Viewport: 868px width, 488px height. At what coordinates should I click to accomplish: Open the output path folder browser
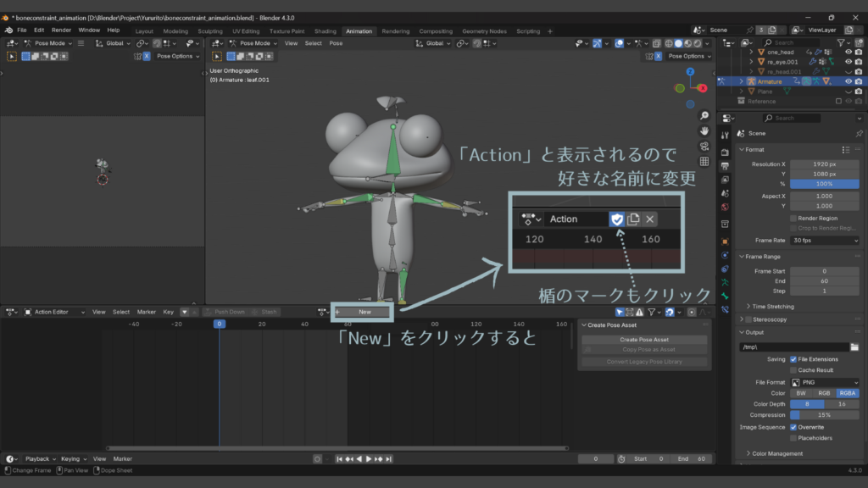tap(854, 347)
